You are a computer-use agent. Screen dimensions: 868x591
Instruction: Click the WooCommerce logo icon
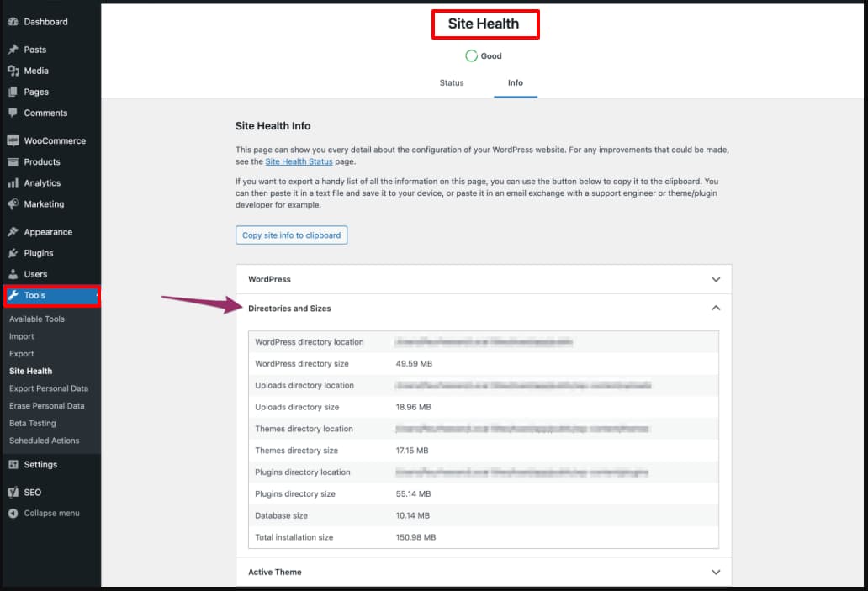13,140
